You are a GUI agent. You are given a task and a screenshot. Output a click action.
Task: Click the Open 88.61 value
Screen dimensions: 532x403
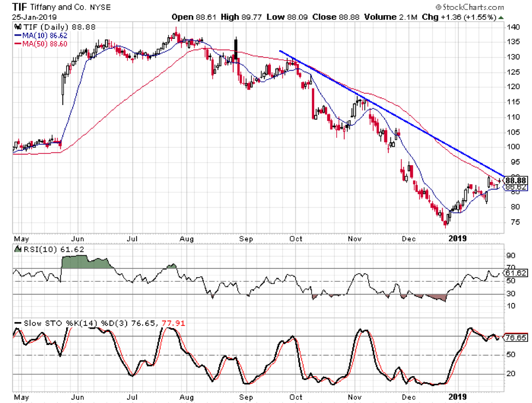pyautogui.click(x=194, y=17)
